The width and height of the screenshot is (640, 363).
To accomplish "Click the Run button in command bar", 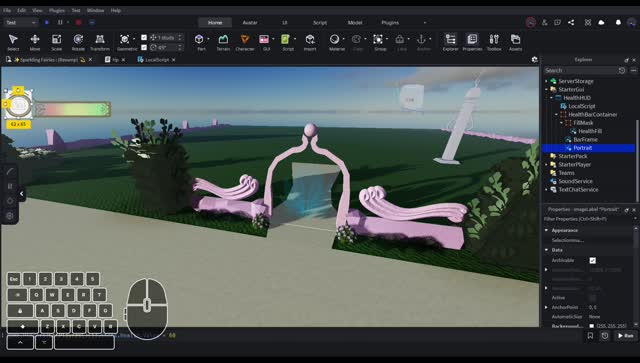I will (625, 336).
